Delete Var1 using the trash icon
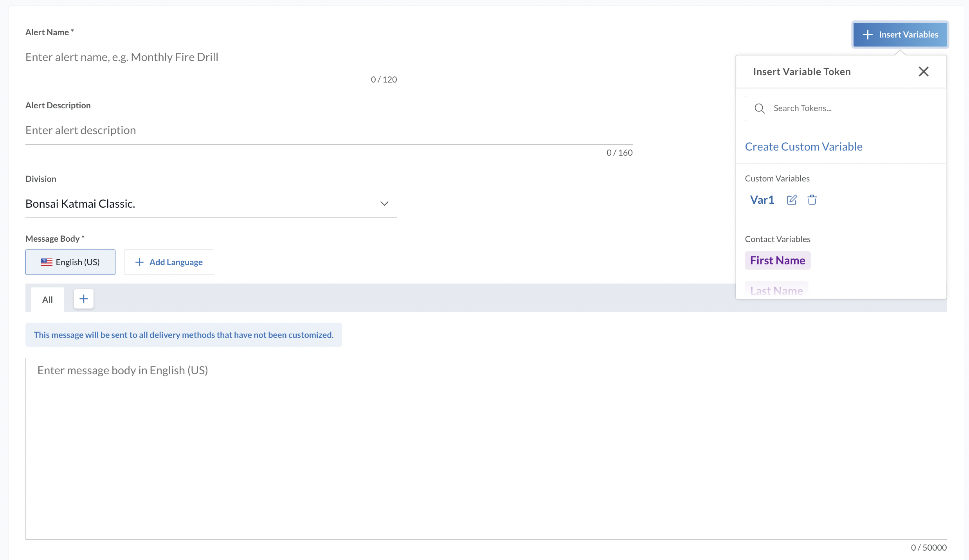This screenshot has width=969, height=560. (x=812, y=200)
